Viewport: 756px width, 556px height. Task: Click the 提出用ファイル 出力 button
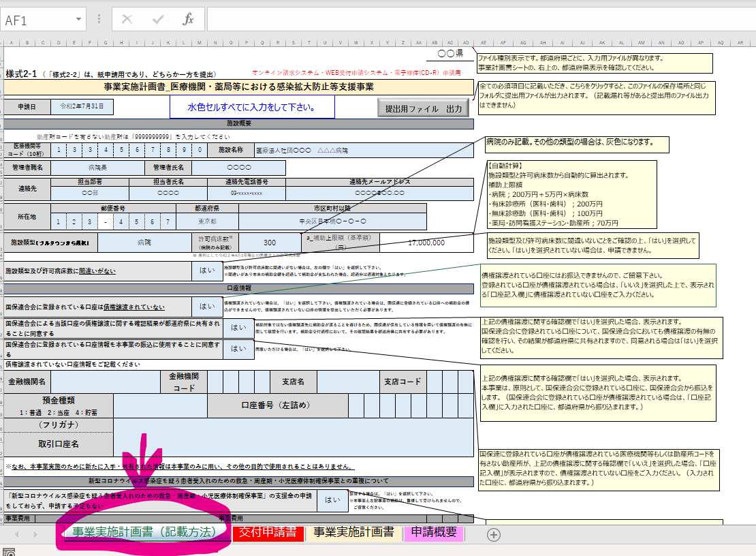pyautogui.click(x=424, y=108)
